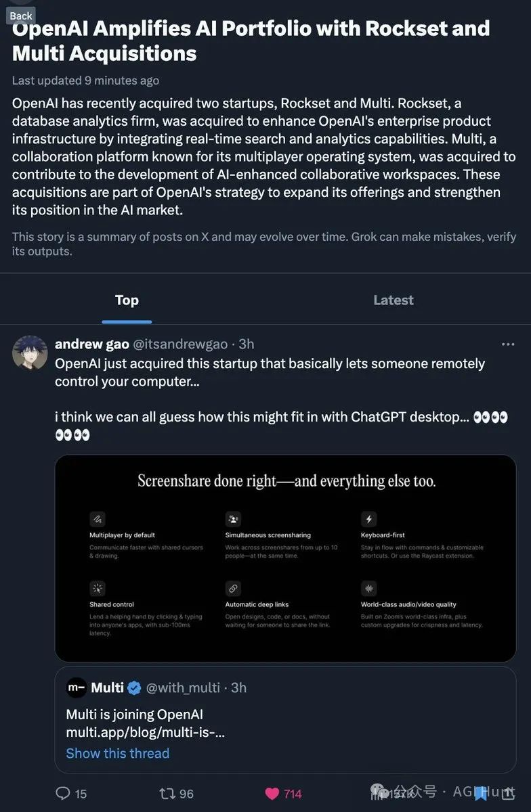Open the Screenshare done right image
The width and height of the screenshot is (531, 812).
[285, 558]
